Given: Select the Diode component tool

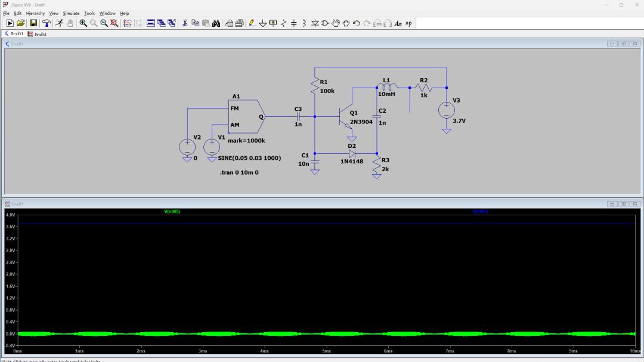Looking at the screenshot, I should pyautogui.click(x=315, y=23).
